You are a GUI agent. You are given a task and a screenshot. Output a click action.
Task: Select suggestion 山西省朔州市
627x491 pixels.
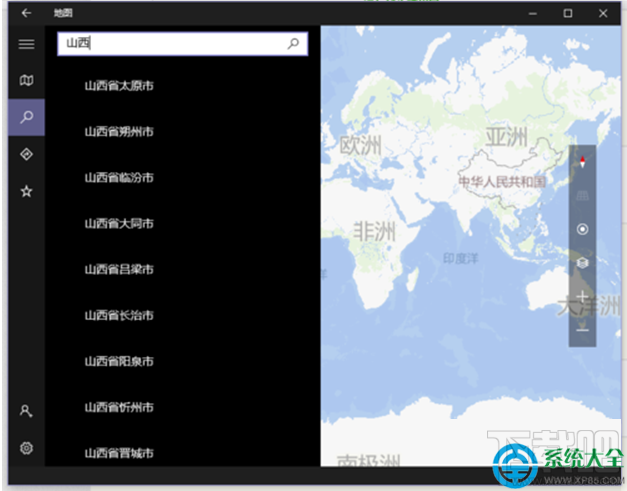(x=119, y=132)
